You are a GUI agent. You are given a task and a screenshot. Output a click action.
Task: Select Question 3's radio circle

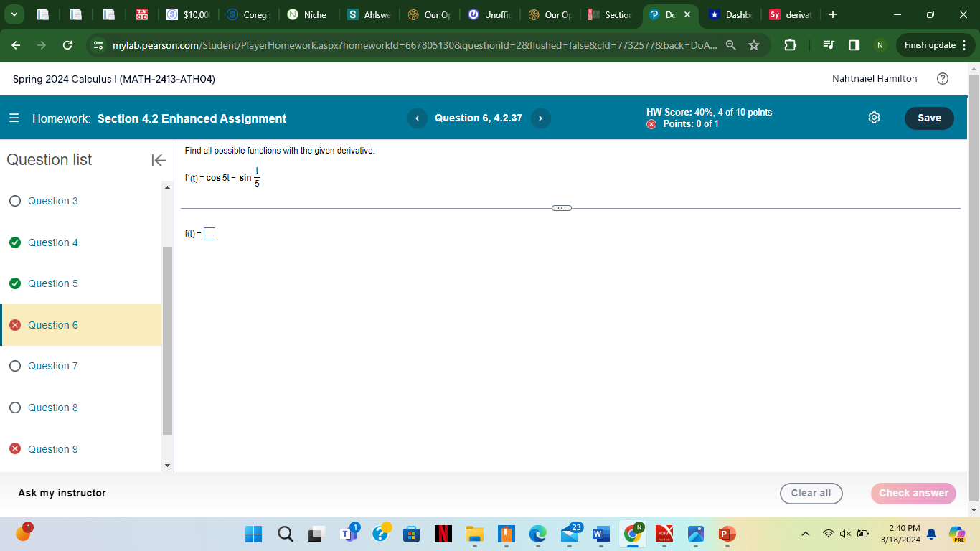pyautogui.click(x=15, y=201)
